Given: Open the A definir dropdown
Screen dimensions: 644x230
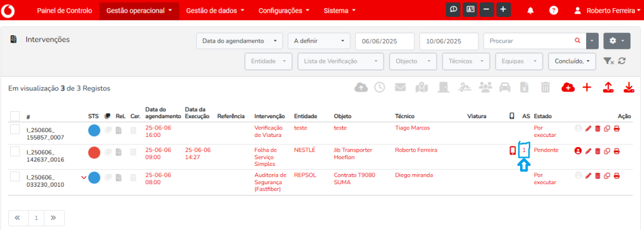Looking at the screenshot, I should coord(319,41).
